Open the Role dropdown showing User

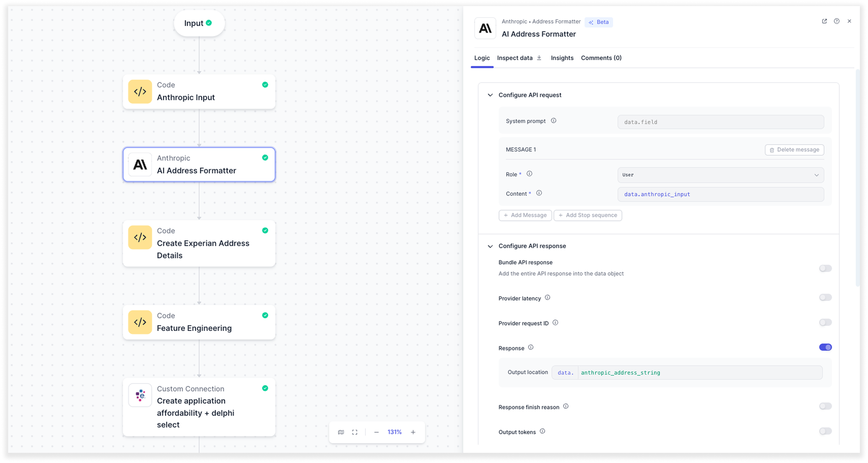(720, 175)
